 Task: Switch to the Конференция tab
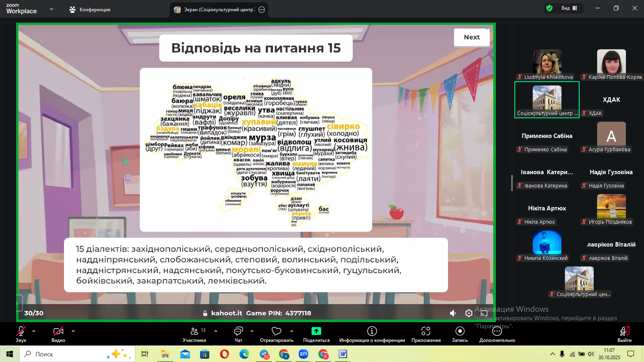click(90, 10)
